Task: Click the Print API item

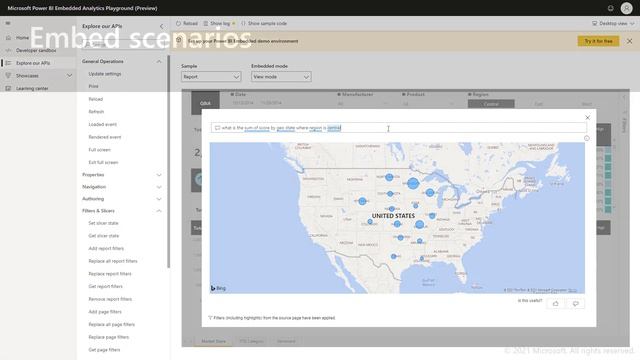Action: 93,87
